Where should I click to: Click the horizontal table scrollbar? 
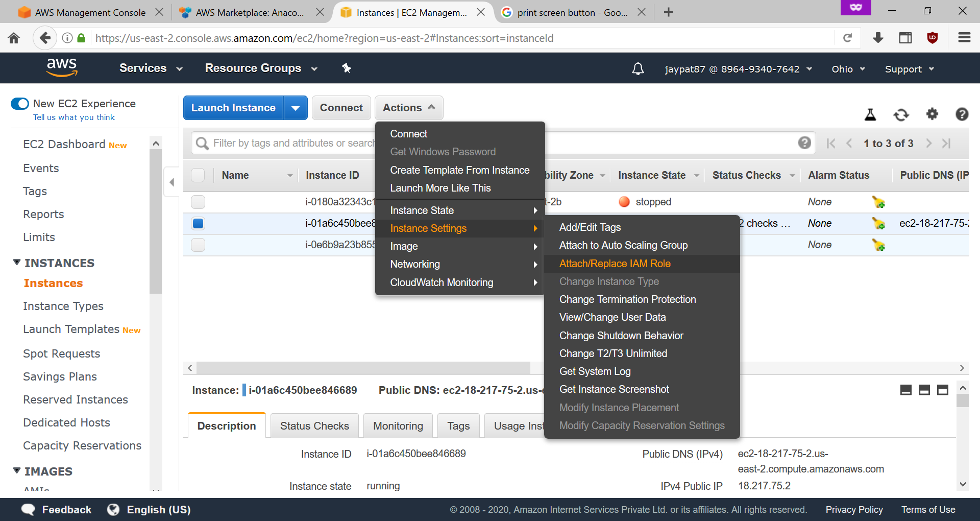[x=363, y=368]
